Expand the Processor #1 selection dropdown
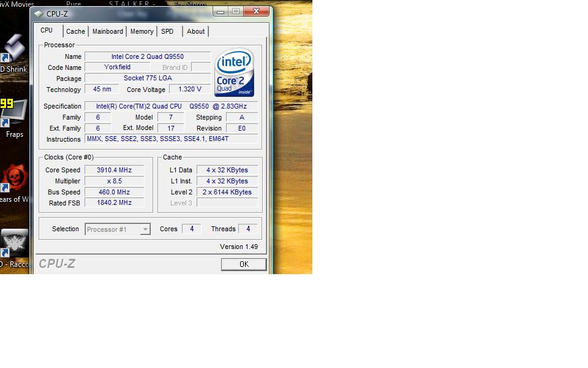The height and width of the screenshot is (368, 588). click(145, 229)
